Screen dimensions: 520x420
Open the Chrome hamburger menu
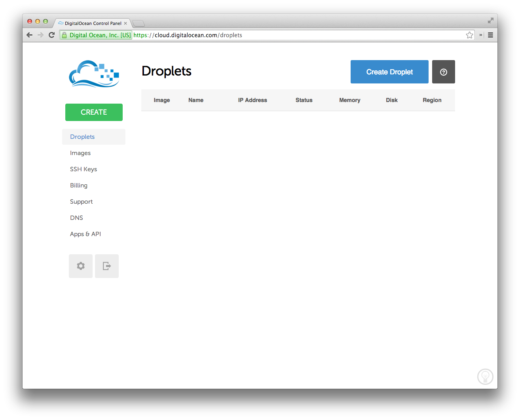[490, 35]
